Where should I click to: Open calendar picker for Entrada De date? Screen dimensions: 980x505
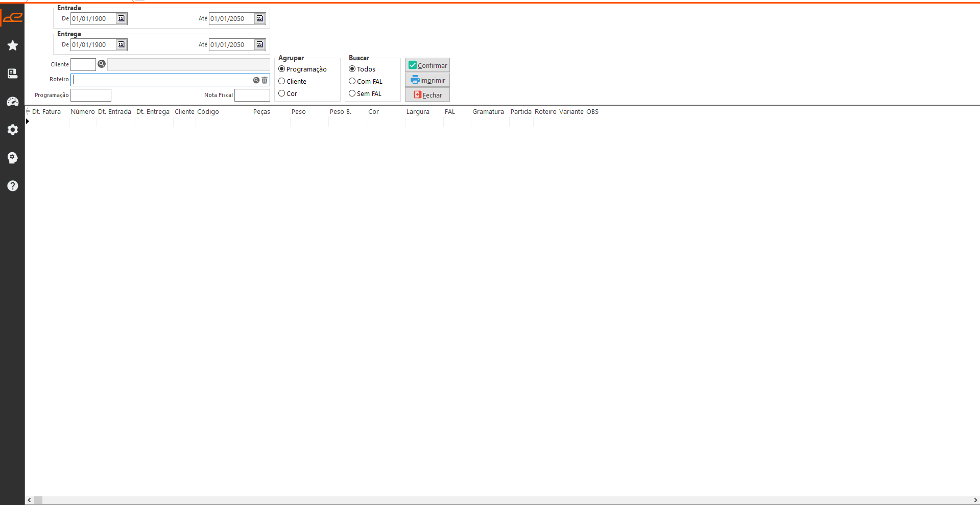click(122, 19)
